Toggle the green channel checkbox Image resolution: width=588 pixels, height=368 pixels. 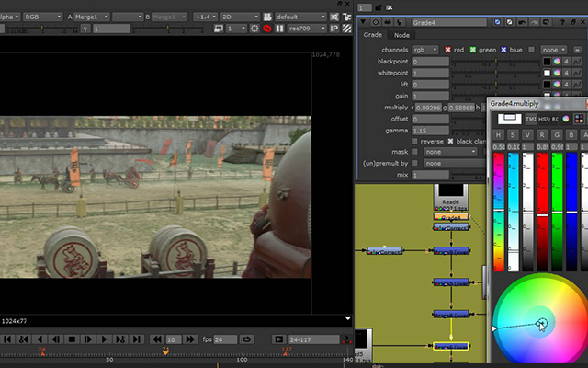click(x=473, y=50)
